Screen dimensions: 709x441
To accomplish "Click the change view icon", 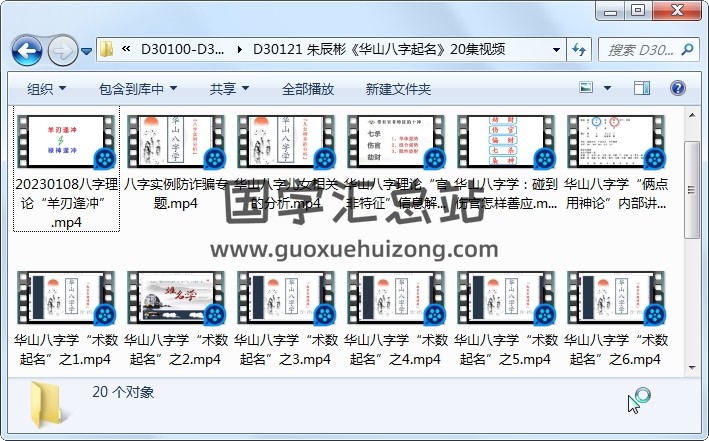I will coord(587,89).
